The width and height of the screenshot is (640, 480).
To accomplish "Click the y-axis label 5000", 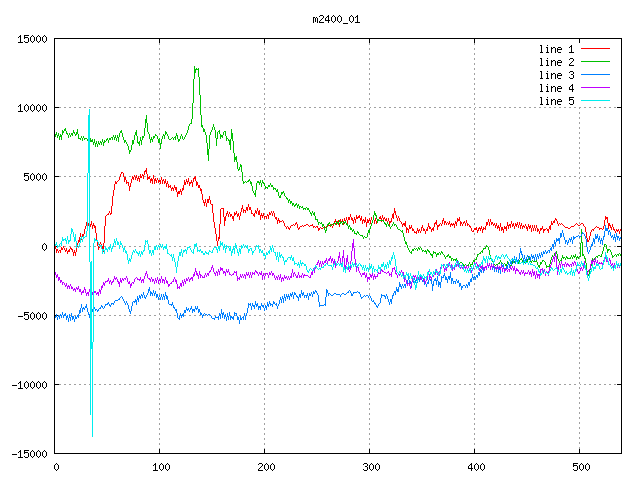I will pos(36,177).
